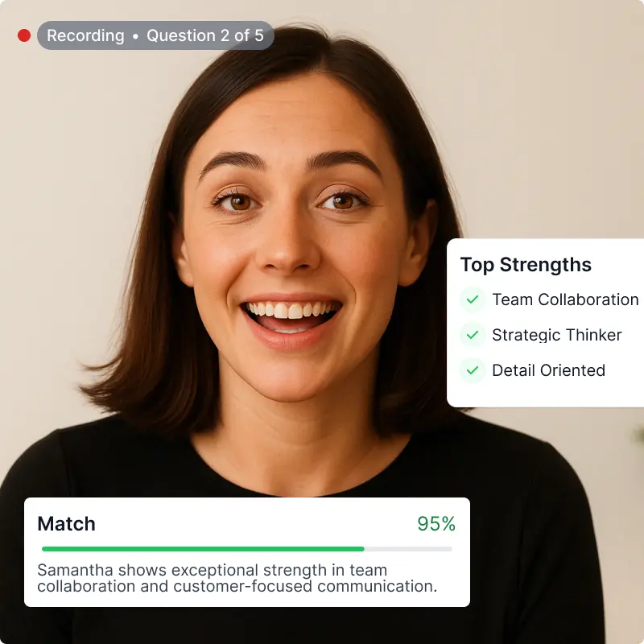
Task: Click the bullet separator in the recording badge
Action: pyautogui.click(x=135, y=36)
